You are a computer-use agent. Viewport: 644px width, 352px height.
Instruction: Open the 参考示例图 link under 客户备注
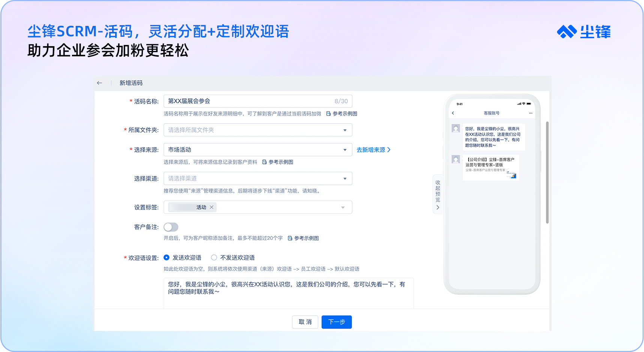tap(303, 238)
